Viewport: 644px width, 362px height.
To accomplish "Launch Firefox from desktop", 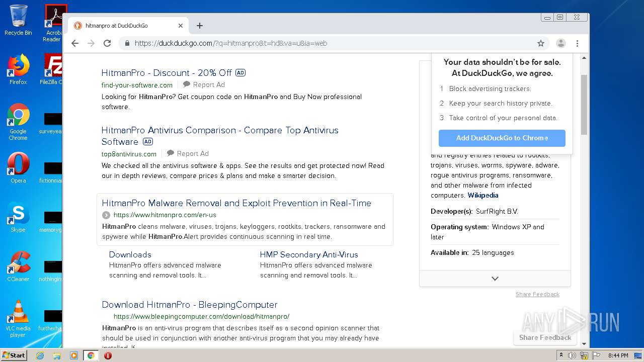I will coord(18,69).
